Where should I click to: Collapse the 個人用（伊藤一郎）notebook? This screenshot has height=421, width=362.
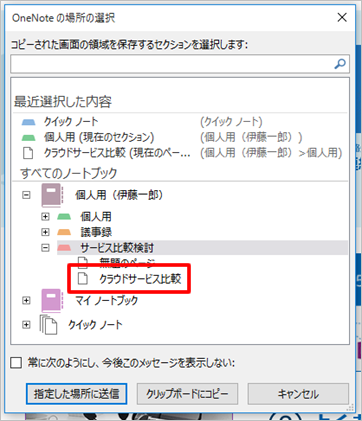click(x=26, y=195)
